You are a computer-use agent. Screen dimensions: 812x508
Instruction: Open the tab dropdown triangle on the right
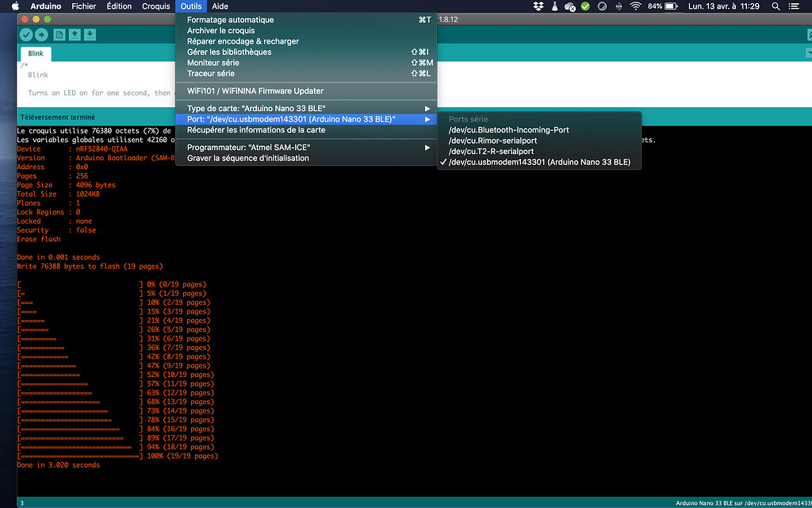pos(808,52)
